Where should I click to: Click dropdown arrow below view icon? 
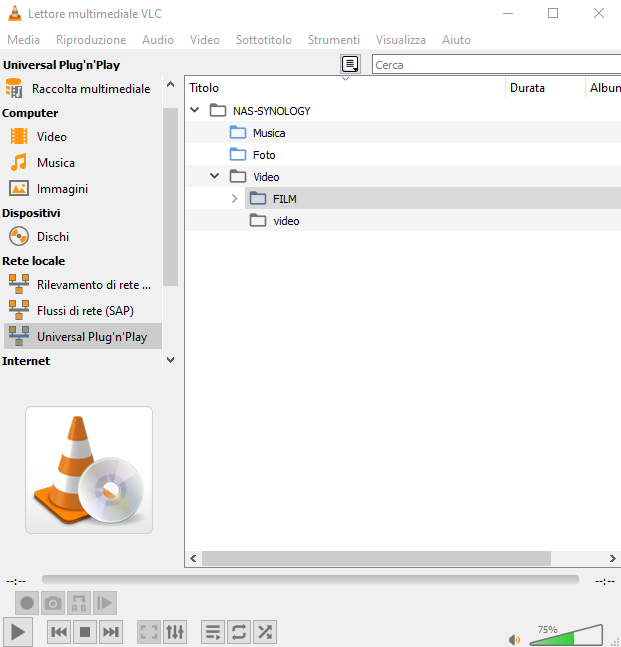(x=346, y=78)
